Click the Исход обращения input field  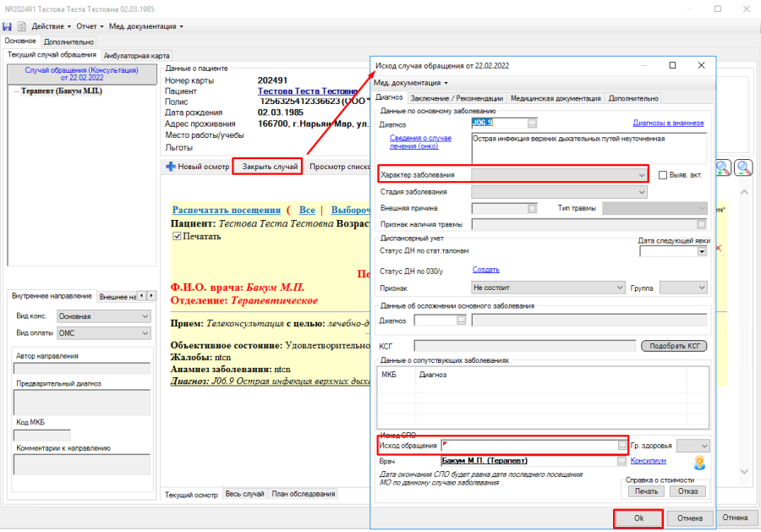(529, 446)
